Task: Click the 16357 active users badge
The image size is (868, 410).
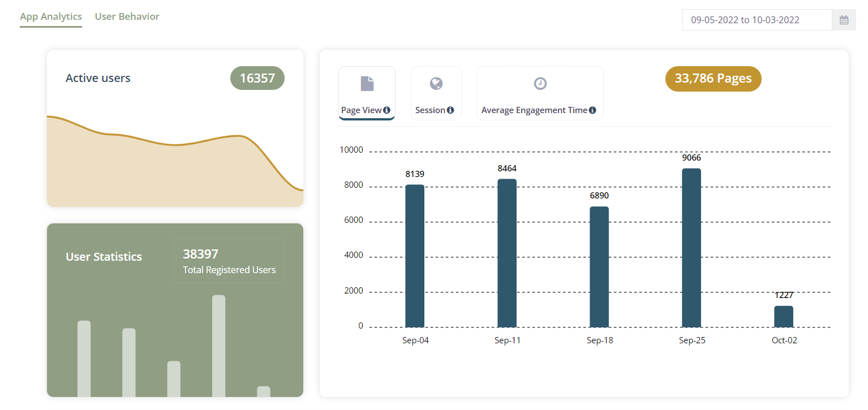Action: [257, 78]
